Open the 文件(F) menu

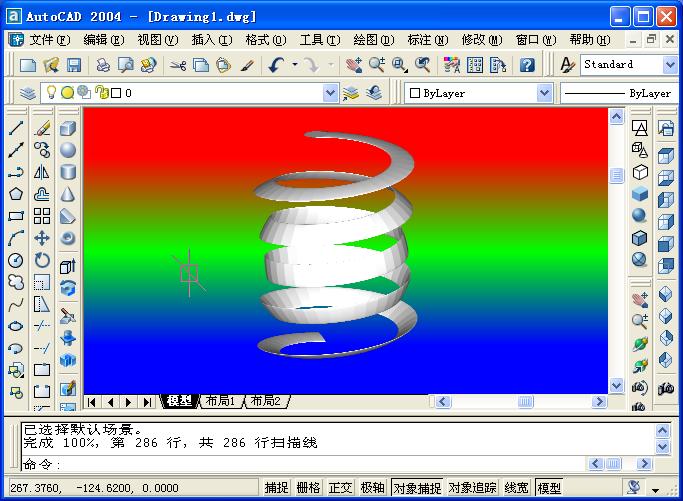tap(50, 40)
